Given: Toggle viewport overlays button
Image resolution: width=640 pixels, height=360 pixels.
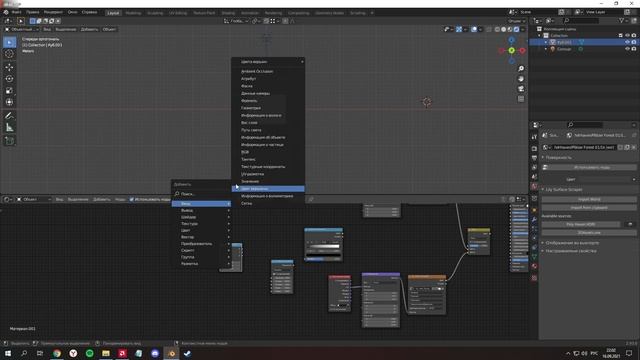Looking at the screenshot, I should point(474,29).
